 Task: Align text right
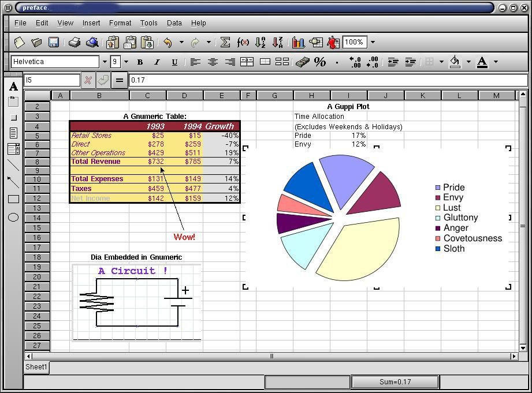click(230, 62)
